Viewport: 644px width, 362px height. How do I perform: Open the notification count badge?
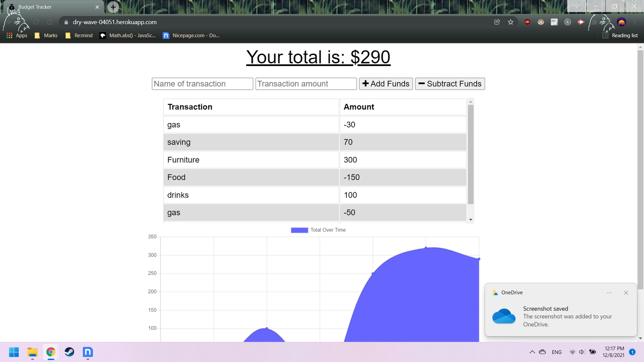pos(632,352)
